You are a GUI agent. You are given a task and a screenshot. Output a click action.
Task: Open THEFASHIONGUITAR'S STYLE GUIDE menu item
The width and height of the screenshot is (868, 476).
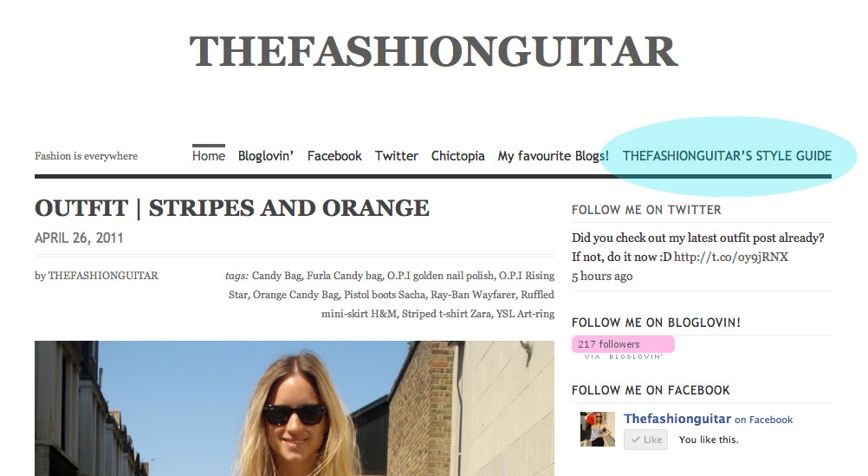pos(727,156)
